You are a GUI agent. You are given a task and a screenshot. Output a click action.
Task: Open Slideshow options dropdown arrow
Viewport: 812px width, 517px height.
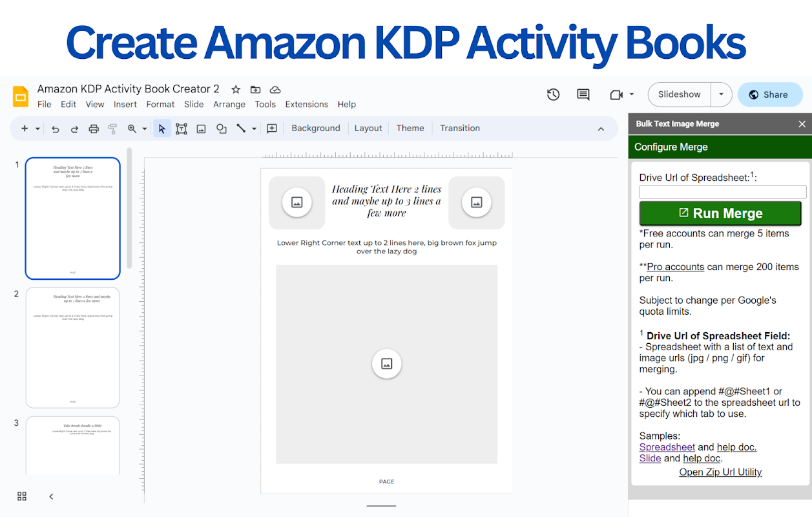coord(722,94)
